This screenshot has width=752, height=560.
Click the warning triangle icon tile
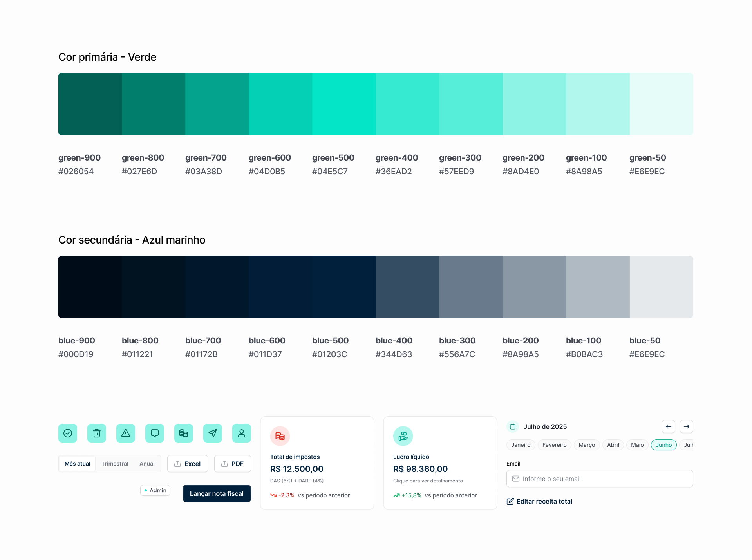(126, 433)
